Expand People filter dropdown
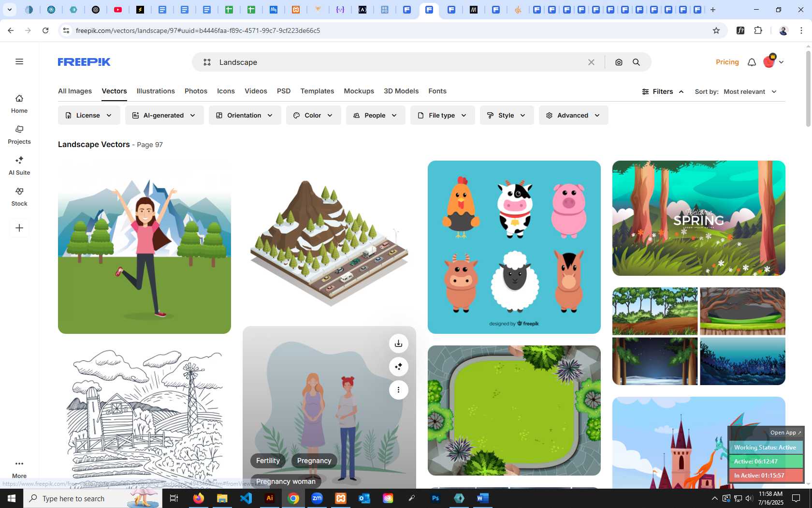812x508 pixels. coord(375,115)
